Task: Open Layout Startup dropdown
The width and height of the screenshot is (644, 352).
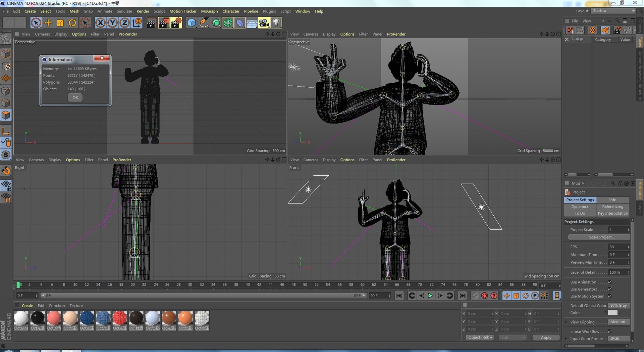Action: (613, 11)
